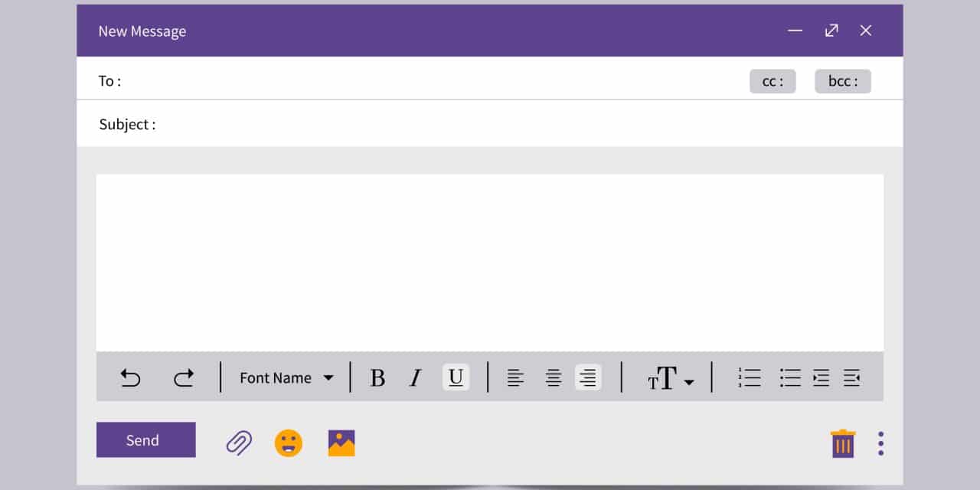Add a bcc recipient field
The image size is (980, 490).
(x=842, y=81)
